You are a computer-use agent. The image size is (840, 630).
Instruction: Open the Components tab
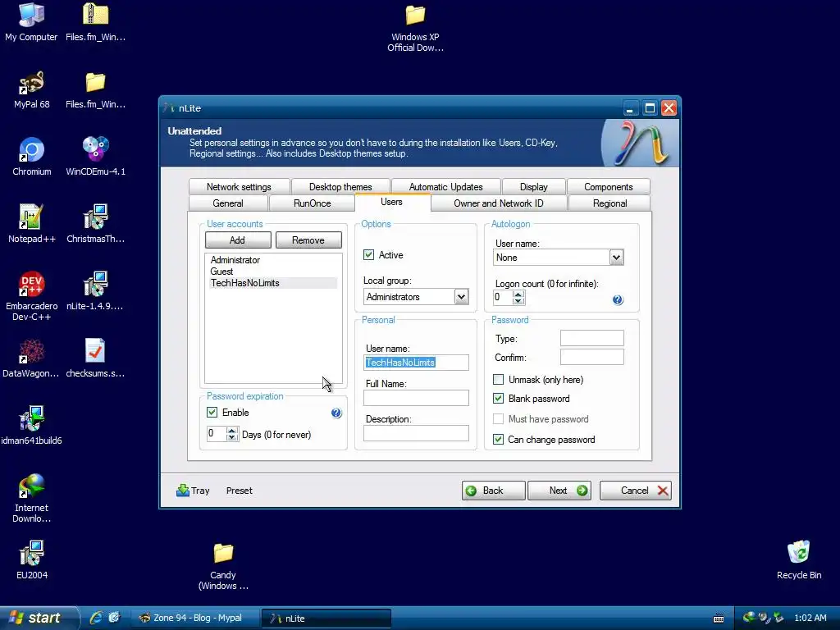click(x=608, y=187)
